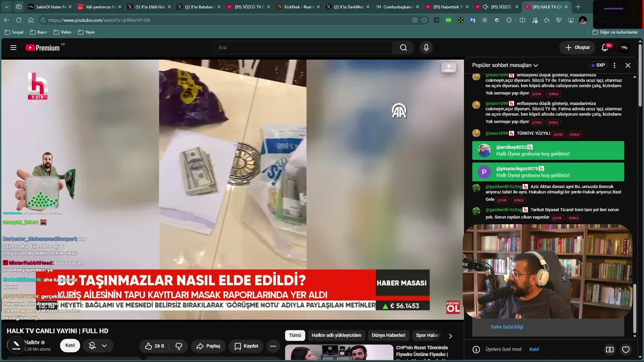Open browser profile avatar in toolbar

pyautogui.click(x=583, y=20)
